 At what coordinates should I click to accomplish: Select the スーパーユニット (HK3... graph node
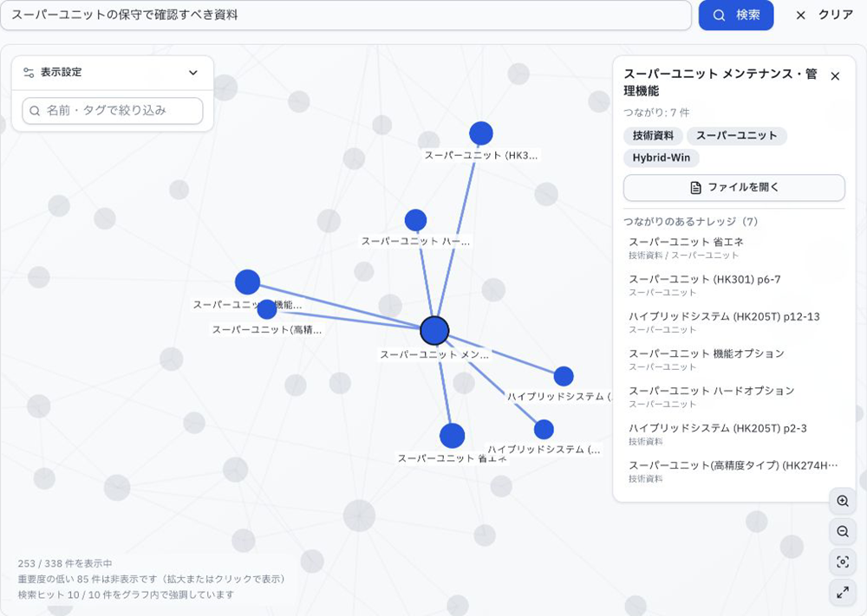(x=481, y=133)
